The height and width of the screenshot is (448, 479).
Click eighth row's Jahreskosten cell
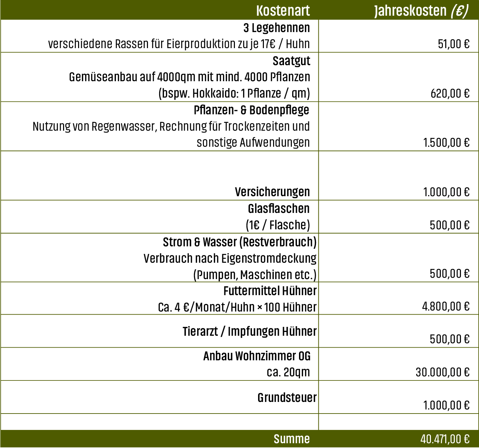pyautogui.click(x=398, y=331)
